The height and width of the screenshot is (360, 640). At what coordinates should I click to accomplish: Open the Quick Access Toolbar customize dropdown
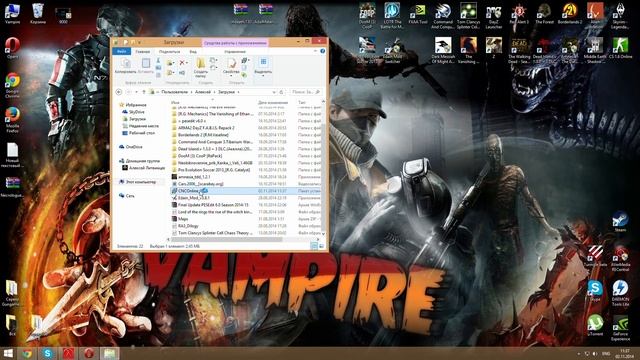(140, 42)
